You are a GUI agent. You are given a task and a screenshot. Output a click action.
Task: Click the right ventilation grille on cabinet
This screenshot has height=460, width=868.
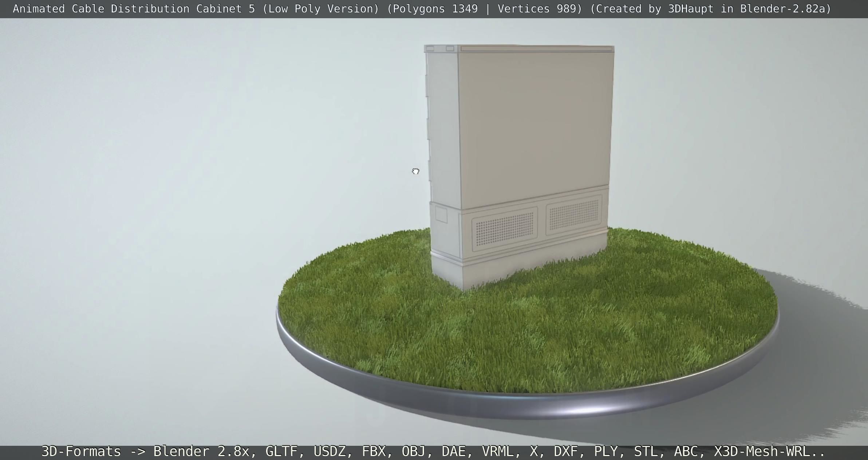click(x=574, y=215)
